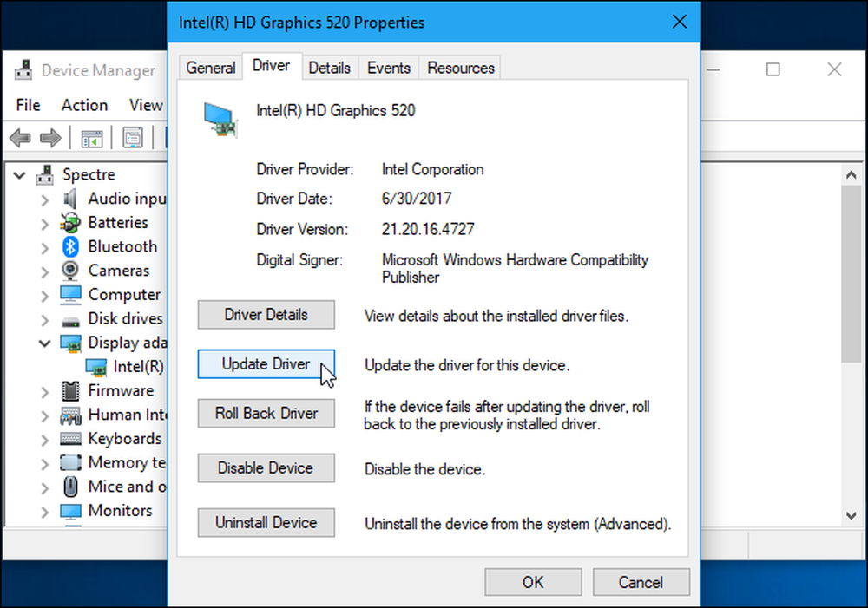This screenshot has width=868, height=608.
Task: Click the Back arrow in Device Manager toolbar
Action: click(21, 138)
